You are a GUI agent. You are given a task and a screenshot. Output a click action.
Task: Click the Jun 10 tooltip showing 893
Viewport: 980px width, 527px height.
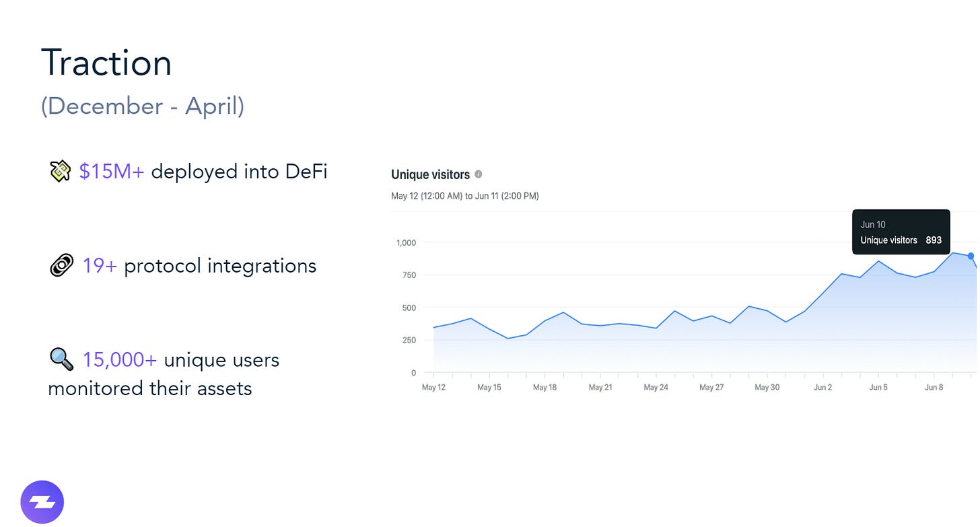click(901, 232)
